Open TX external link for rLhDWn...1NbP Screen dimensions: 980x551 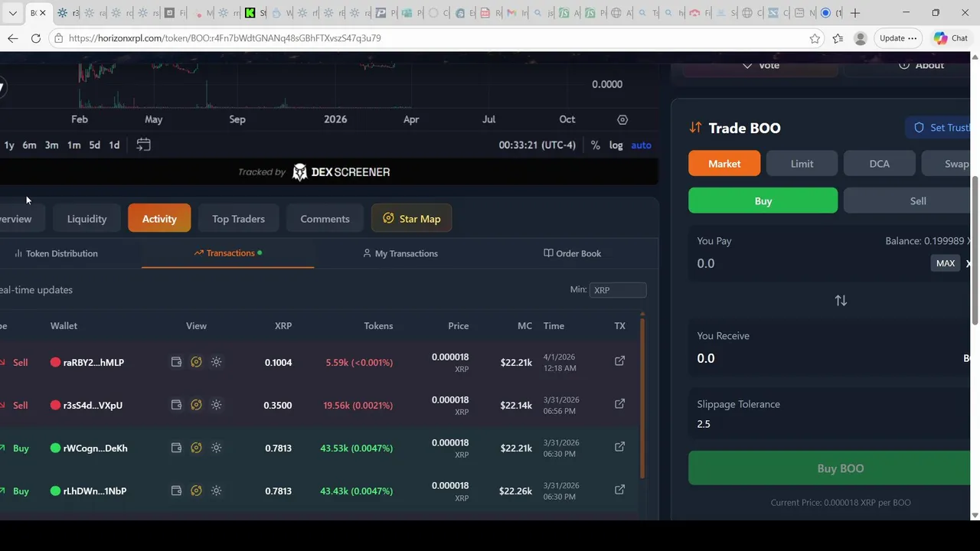tap(619, 489)
